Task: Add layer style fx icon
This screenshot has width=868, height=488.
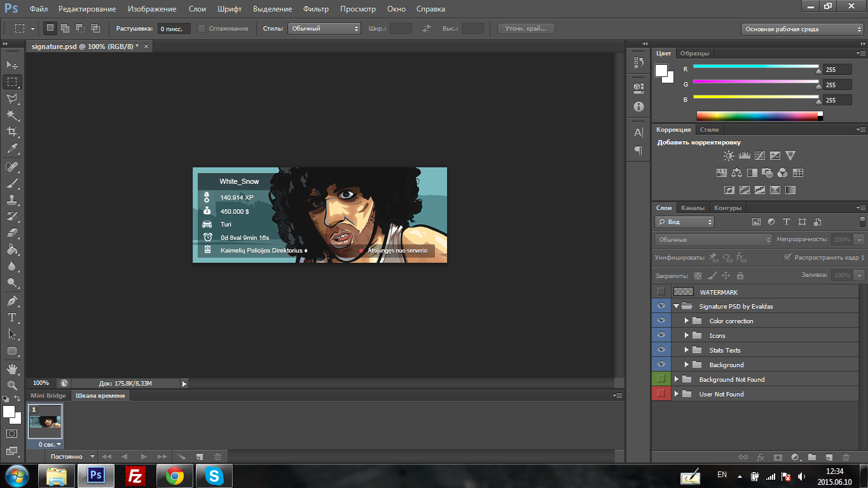Action: (761, 457)
